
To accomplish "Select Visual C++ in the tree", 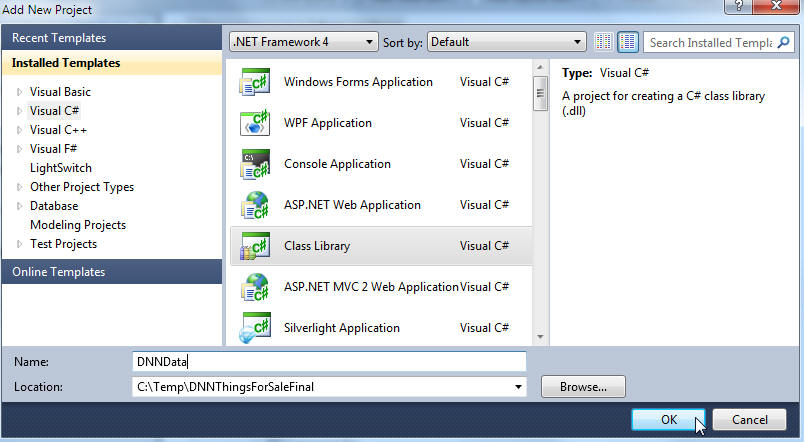I will point(58,130).
